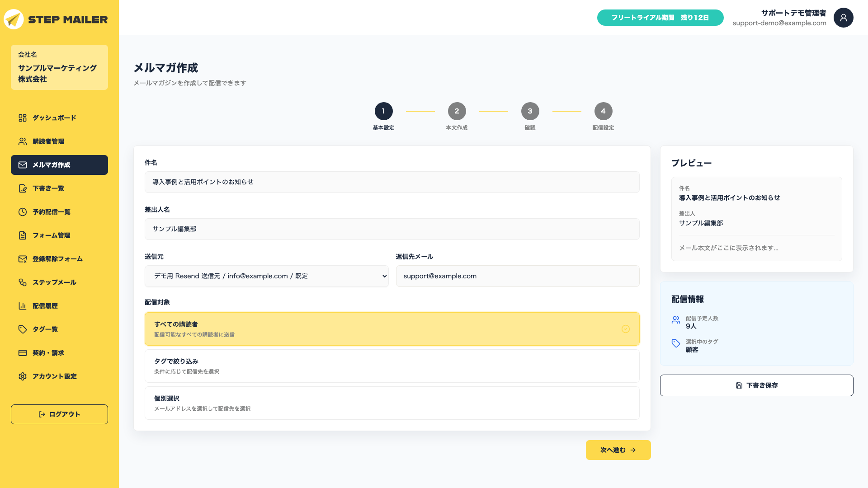Open the 送信元 sender dropdown

(x=266, y=276)
